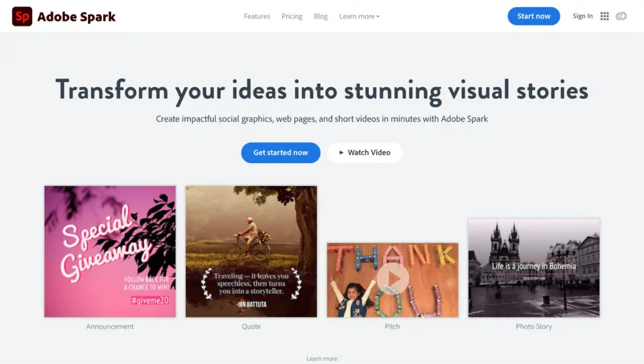The width and height of the screenshot is (644, 364).
Task: Click the Photo Story caption label
Action: pyautogui.click(x=533, y=327)
